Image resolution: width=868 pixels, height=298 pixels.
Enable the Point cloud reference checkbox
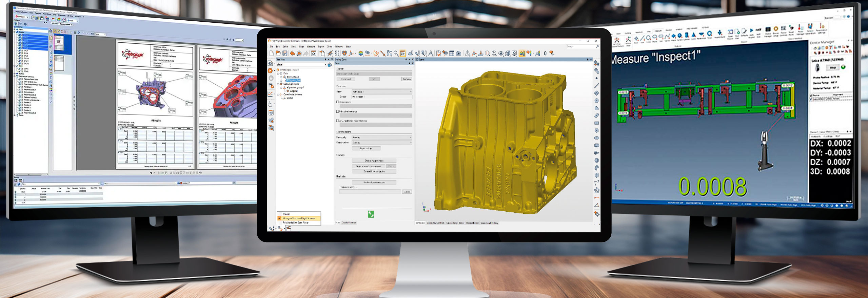tap(337, 111)
